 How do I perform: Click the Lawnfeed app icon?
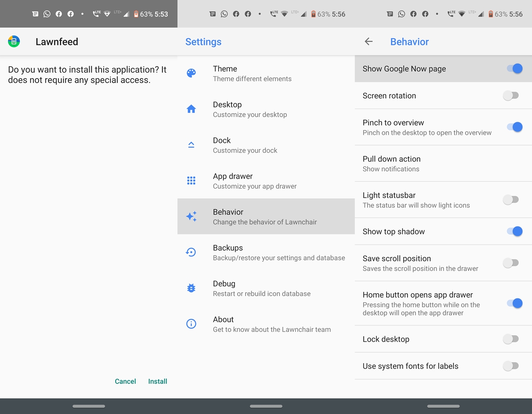(x=14, y=42)
